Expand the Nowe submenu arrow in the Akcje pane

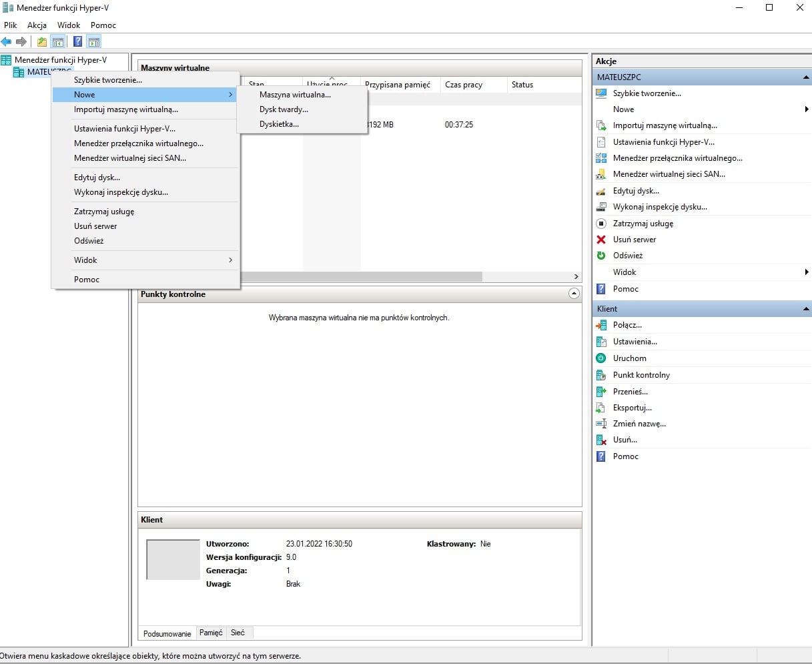coord(807,109)
